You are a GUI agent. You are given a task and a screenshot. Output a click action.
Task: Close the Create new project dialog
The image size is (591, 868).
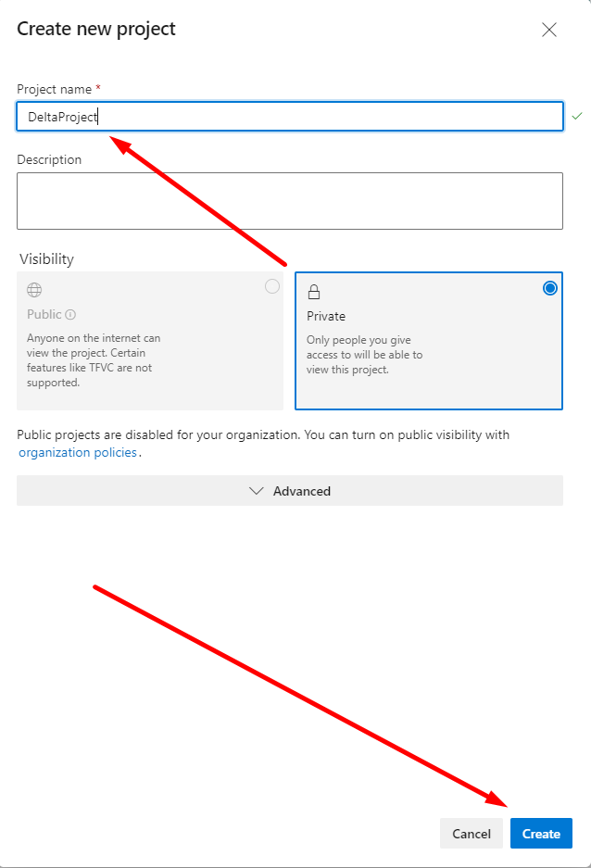(x=549, y=30)
